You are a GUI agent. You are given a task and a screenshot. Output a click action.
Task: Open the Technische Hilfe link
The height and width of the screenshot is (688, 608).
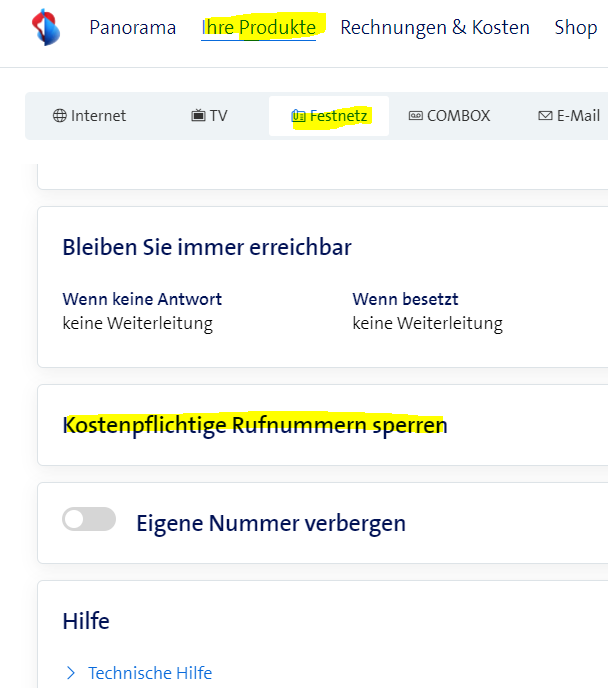150,673
